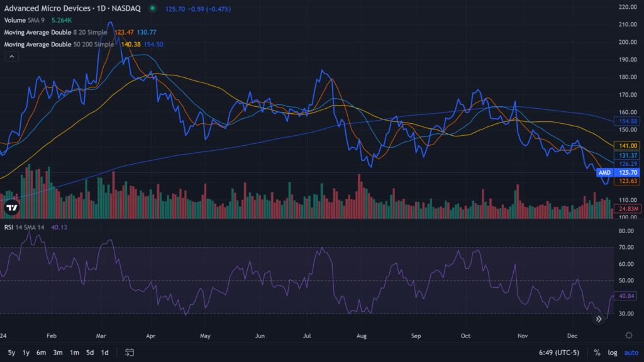
Task: Select Moving Average Double 50 200 legend
Action: 59,45
